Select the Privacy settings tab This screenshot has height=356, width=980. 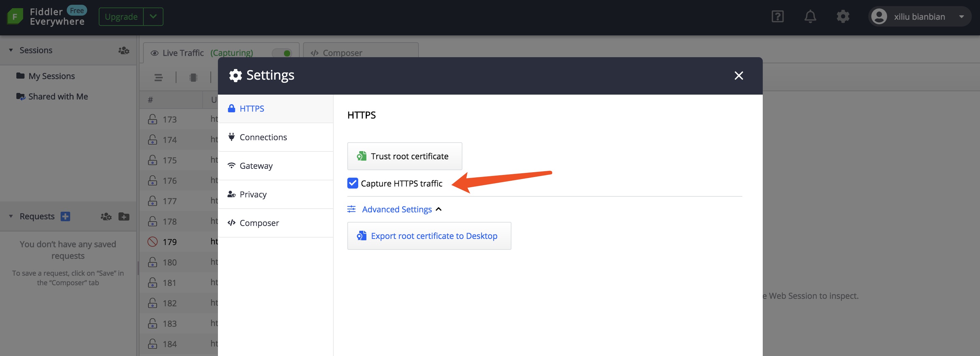point(275,194)
